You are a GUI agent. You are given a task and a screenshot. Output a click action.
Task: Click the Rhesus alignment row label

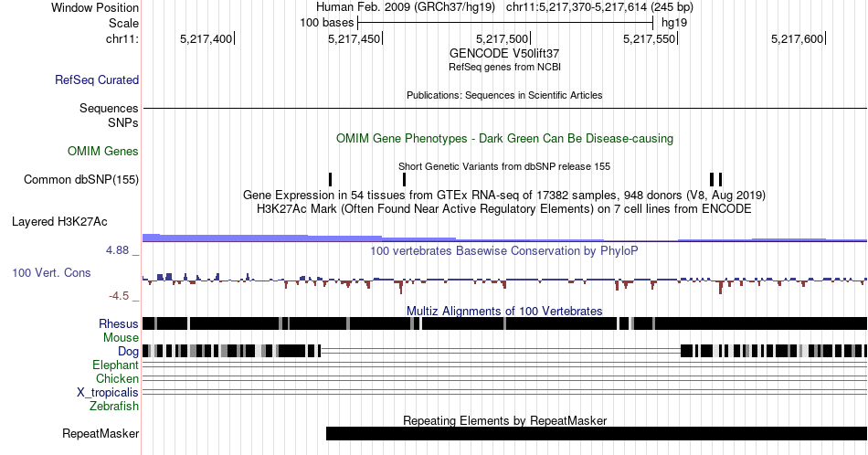(118, 323)
